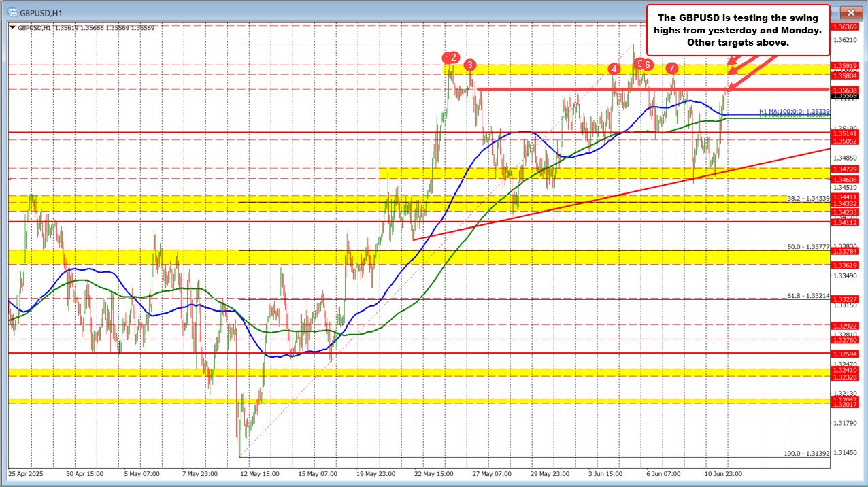868x487 pixels.
Task: Select the red numbered marker 3
Action: [470, 65]
